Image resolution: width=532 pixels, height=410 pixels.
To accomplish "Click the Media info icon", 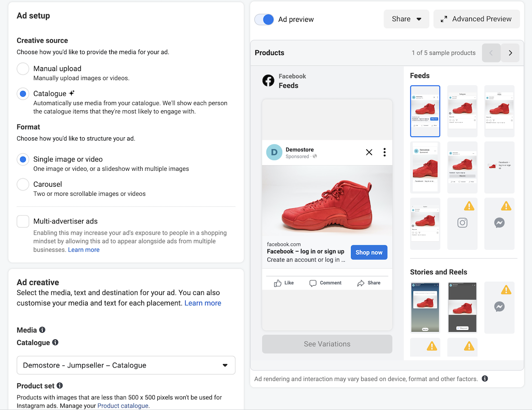I will (x=42, y=330).
